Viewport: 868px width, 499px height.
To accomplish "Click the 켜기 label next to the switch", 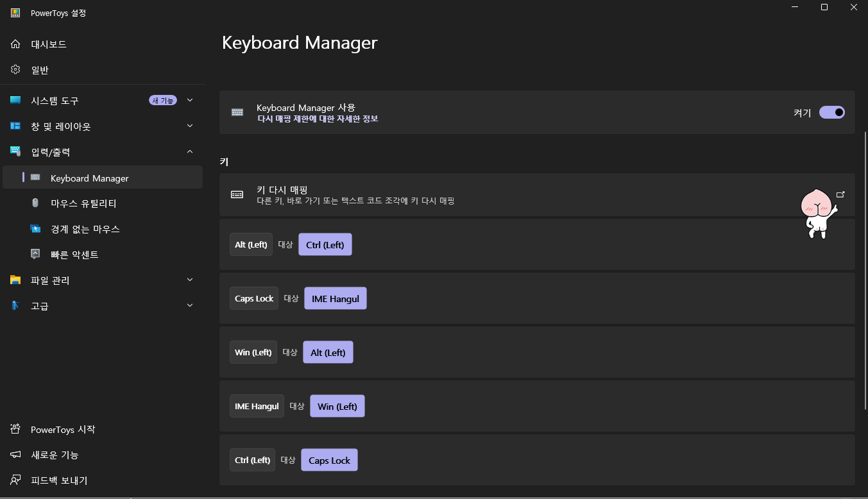I will (x=803, y=112).
